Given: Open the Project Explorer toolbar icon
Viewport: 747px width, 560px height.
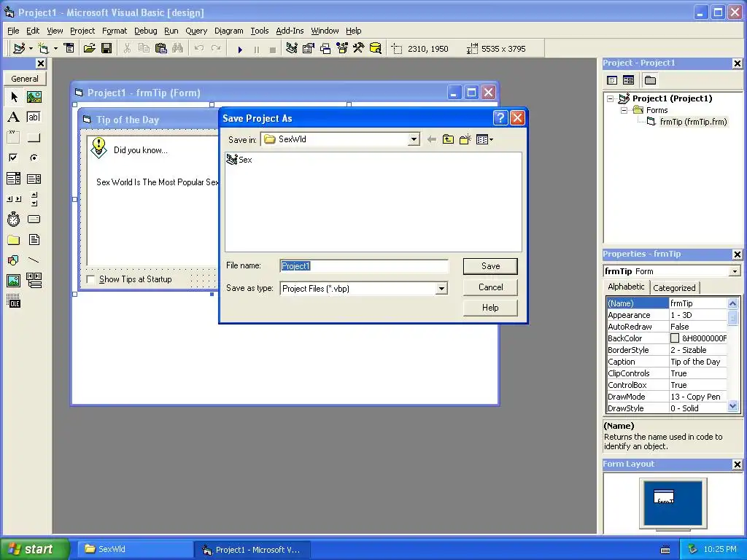Looking at the screenshot, I should (292, 49).
